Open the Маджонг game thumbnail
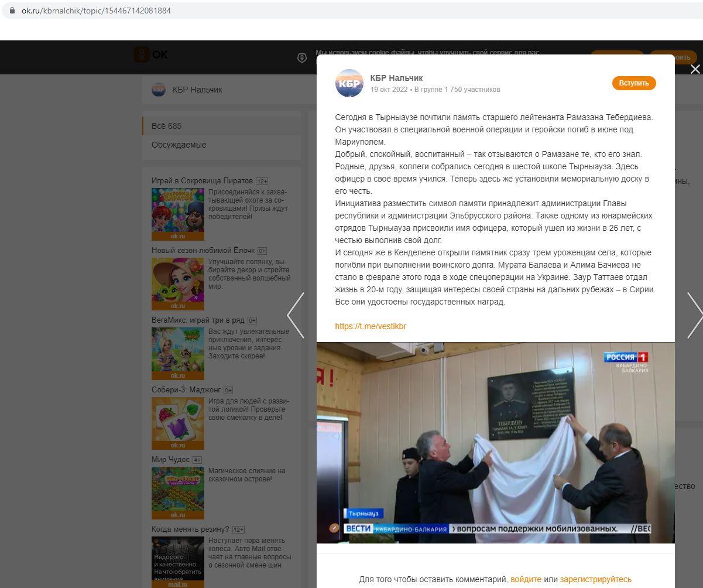703x588 pixels. [x=178, y=423]
